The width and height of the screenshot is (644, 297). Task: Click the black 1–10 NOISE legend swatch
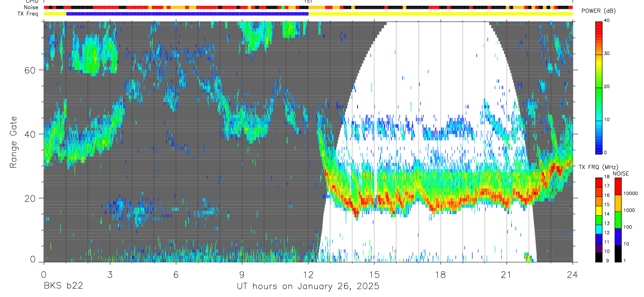coord(618,253)
